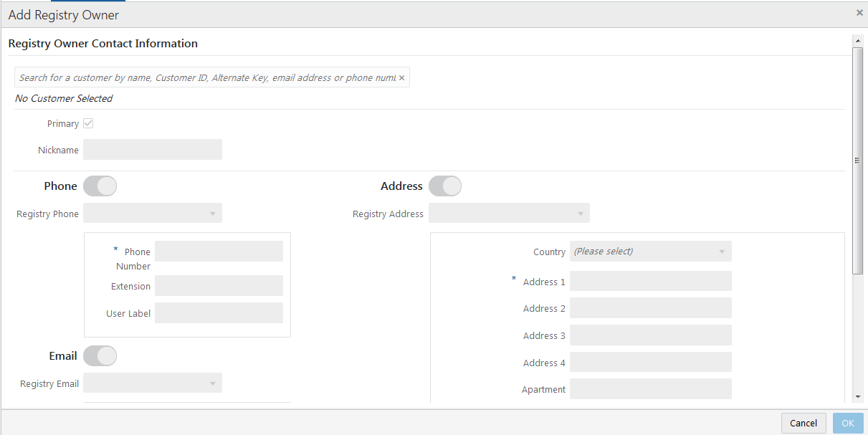Click the Phone Number input field
Image resolution: width=868 pixels, height=435 pixels.
pyautogui.click(x=219, y=252)
